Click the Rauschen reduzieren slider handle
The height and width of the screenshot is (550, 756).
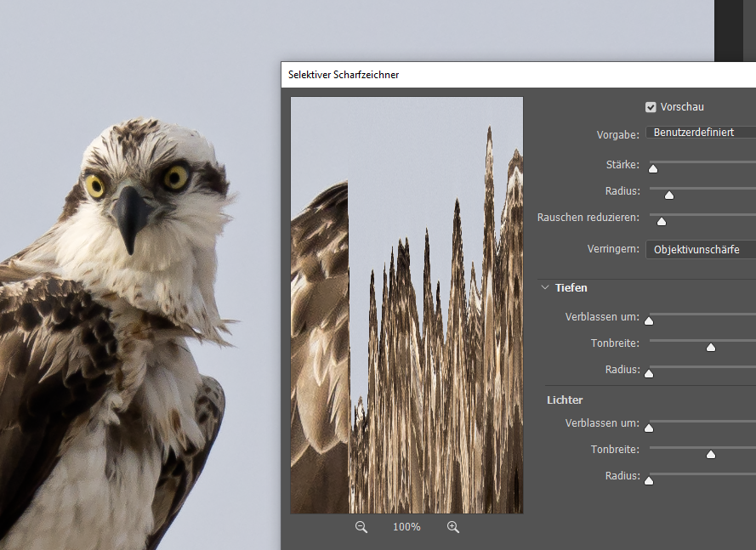tap(662, 221)
